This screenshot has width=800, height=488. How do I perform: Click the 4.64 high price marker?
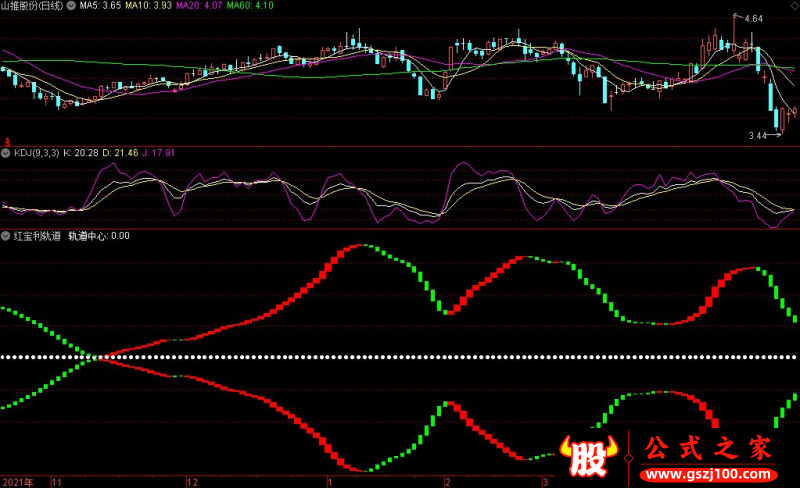pyautogui.click(x=753, y=19)
